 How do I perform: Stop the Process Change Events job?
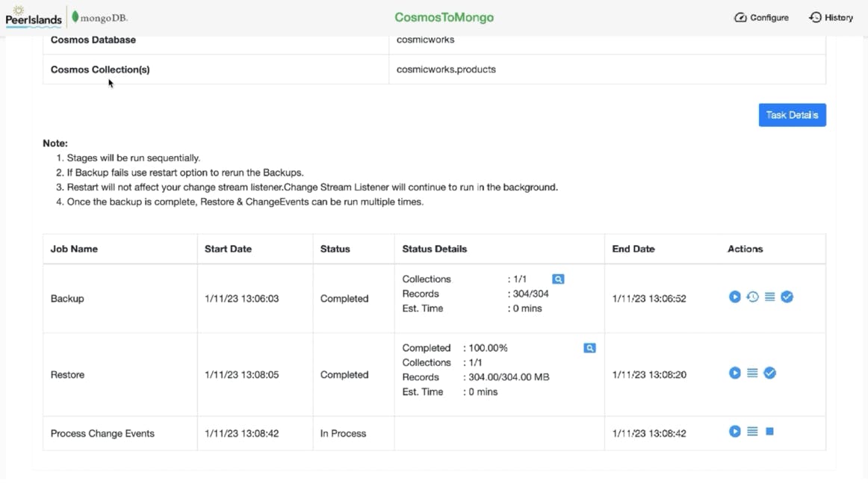click(769, 432)
